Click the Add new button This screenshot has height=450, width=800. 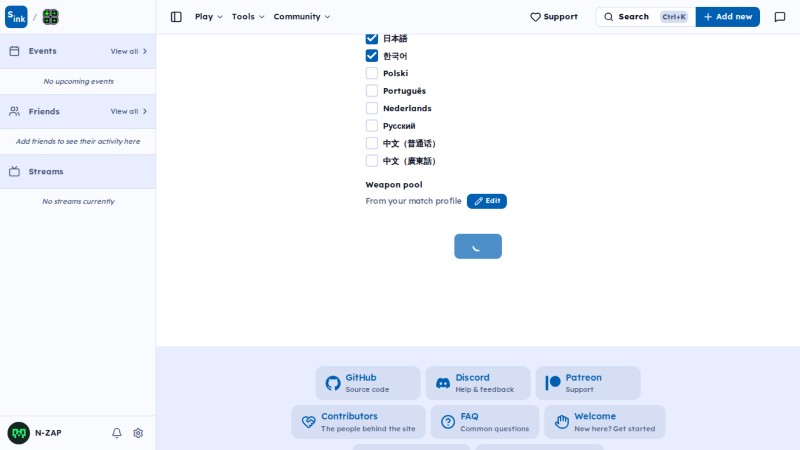pos(728,17)
